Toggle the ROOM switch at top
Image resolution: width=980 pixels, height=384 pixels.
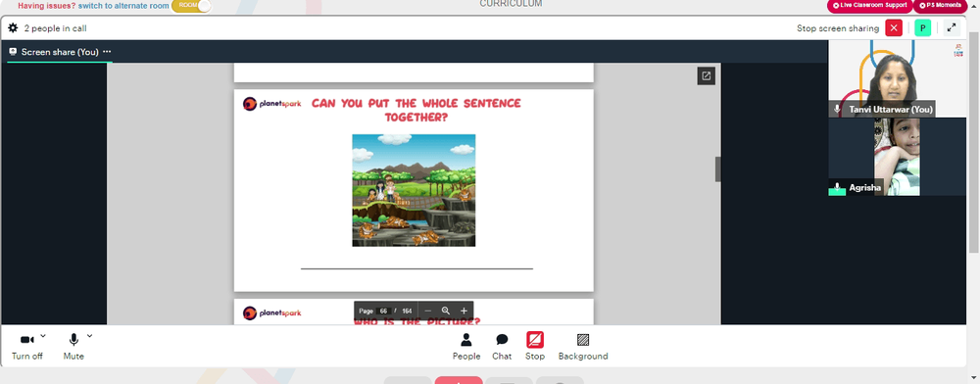click(191, 6)
